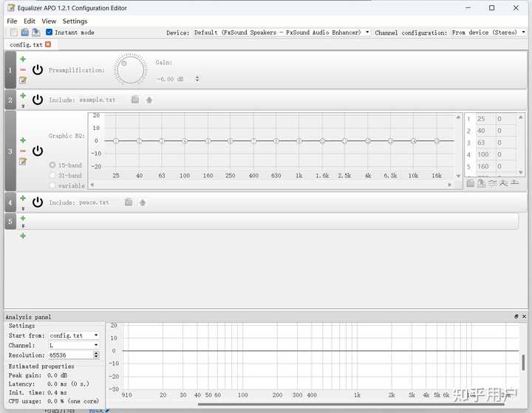Click Graphic EQ export icon
532x413 pixels.
pos(482,183)
